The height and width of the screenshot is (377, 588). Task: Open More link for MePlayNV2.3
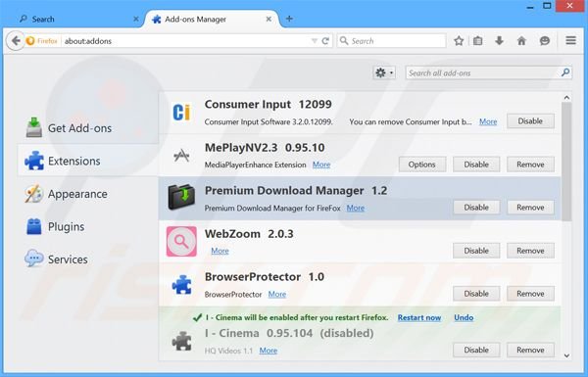point(321,165)
